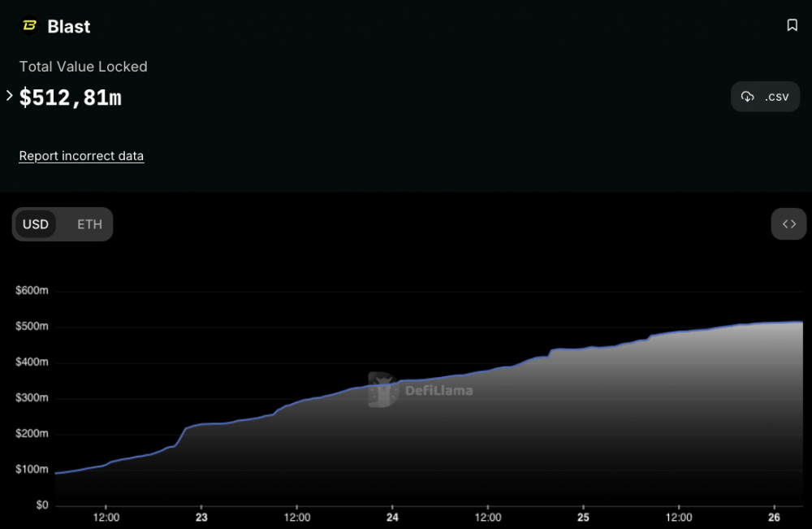Click the $400m y-axis label
Viewport: 812px width, 529px height.
32,362
